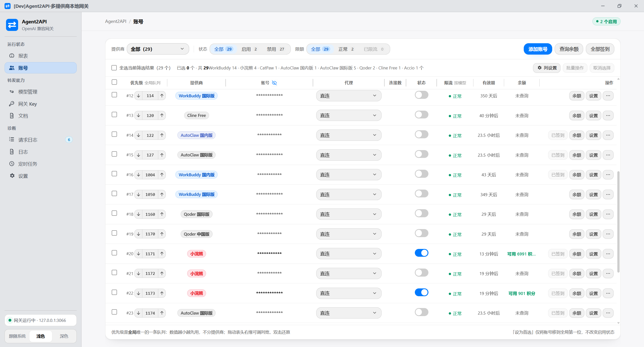
Task: Switch theme to 深色
Action: point(64,336)
